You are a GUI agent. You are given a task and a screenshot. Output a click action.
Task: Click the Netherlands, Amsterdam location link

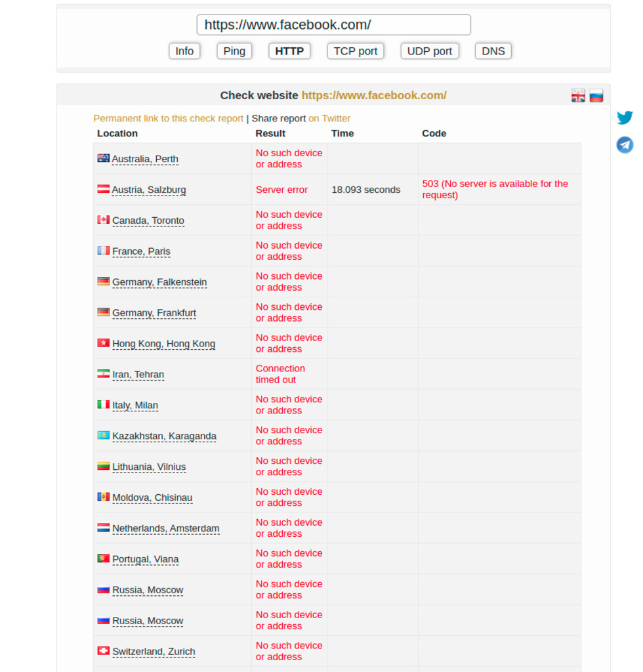pos(165,528)
